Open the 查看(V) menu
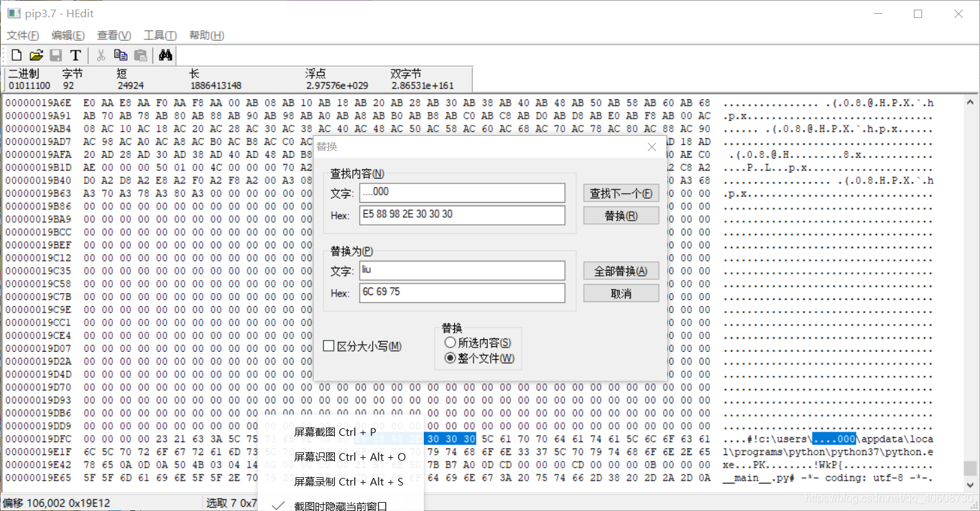The height and width of the screenshot is (511, 980). (x=114, y=35)
